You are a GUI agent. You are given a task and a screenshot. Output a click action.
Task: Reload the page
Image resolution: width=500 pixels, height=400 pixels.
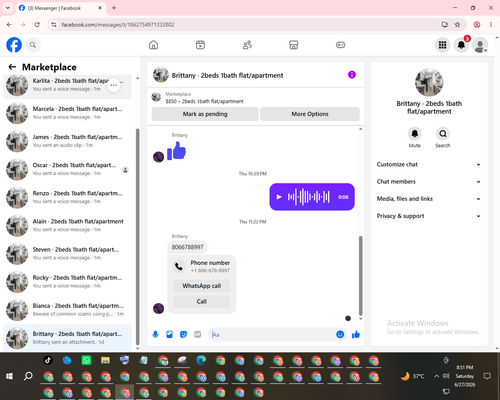[37, 25]
